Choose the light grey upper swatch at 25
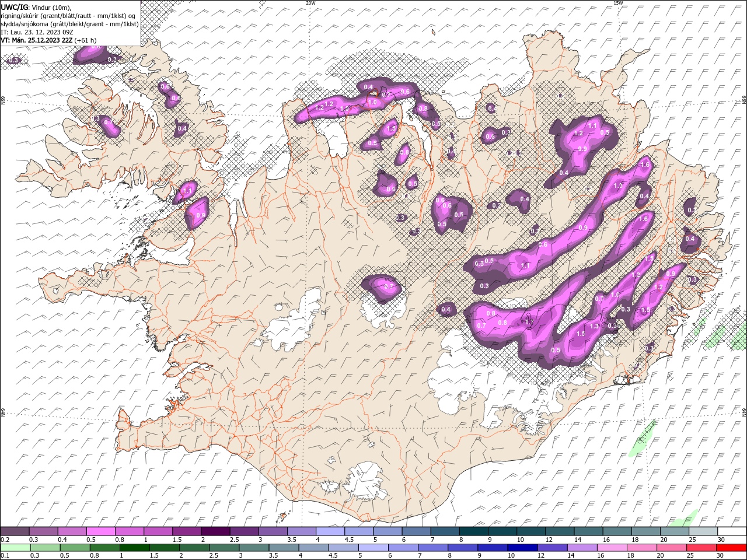This screenshot has height=560, width=747. (703, 531)
